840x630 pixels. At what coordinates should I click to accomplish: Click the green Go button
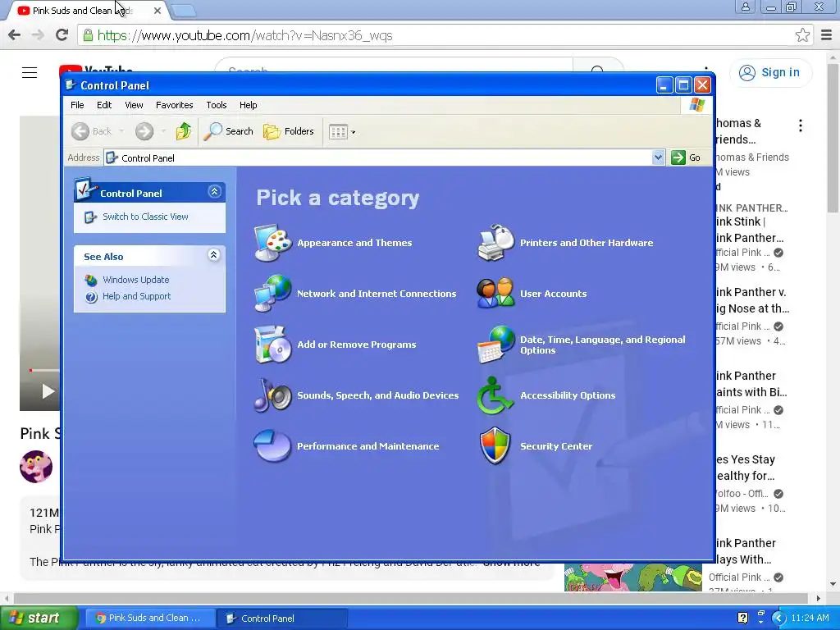687,157
